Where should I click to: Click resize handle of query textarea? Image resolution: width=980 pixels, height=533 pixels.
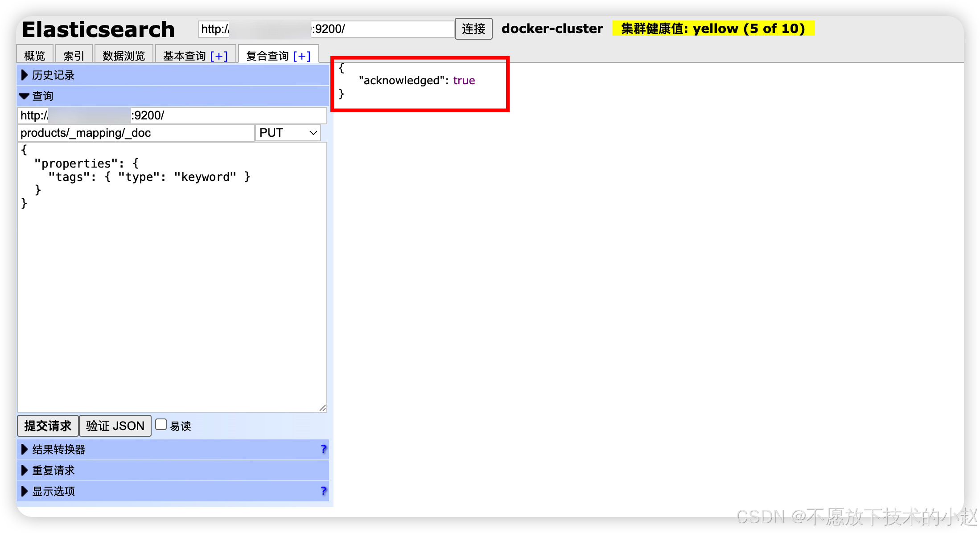[323, 408]
